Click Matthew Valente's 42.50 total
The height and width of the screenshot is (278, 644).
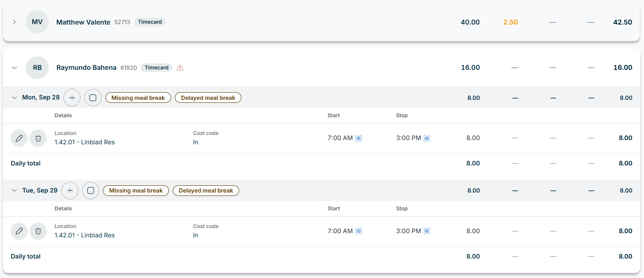[623, 22]
